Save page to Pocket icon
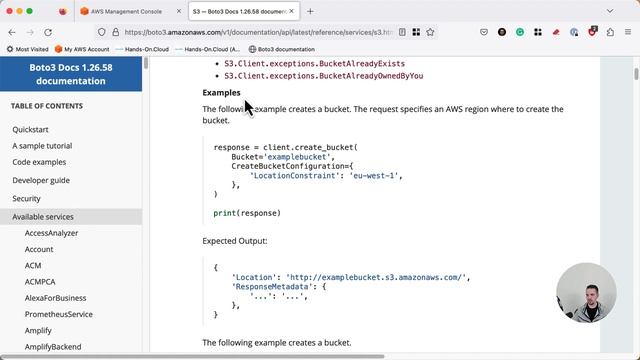This screenshot has height=360, width=640. [484, 32]
